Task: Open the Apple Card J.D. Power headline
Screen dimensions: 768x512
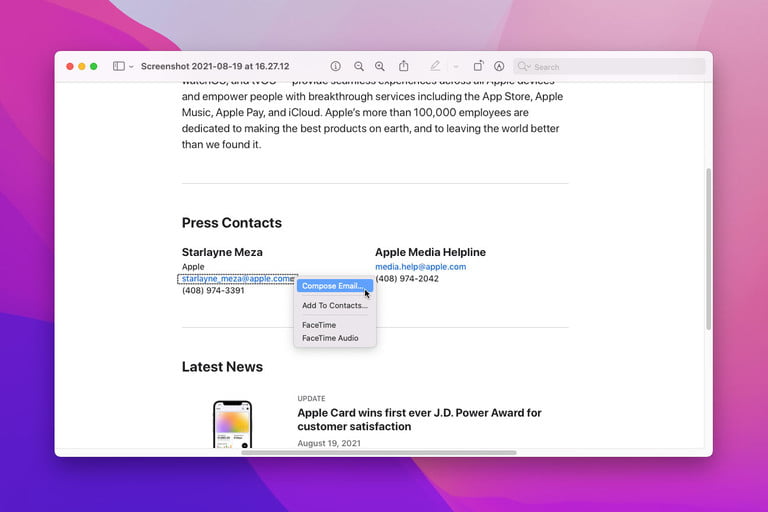Action: pyautogui.click(x=419, y=419)
